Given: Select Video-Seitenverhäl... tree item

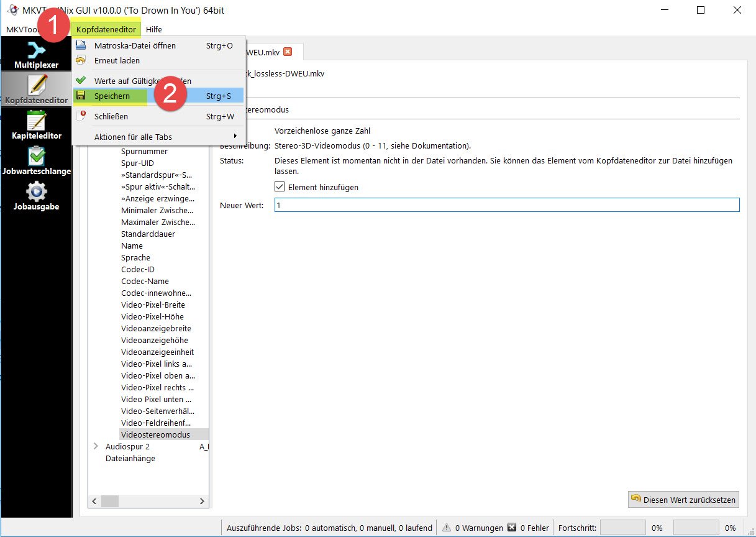Looking at the screenshot, I should point(158,411).
